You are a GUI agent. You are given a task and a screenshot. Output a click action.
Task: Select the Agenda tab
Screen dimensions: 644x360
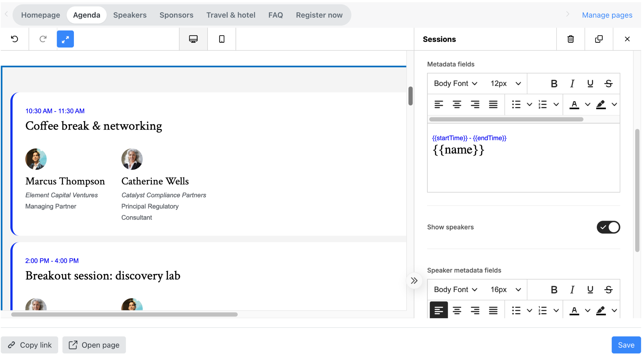(86, 15)
